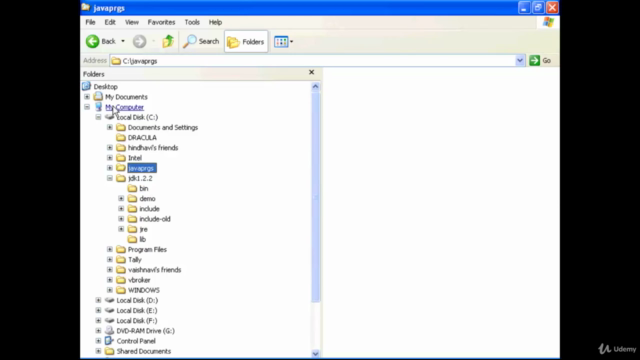Screen dimensions: 640x360
Task: Expand Documents and Settings folder
Action: point(110,127)
